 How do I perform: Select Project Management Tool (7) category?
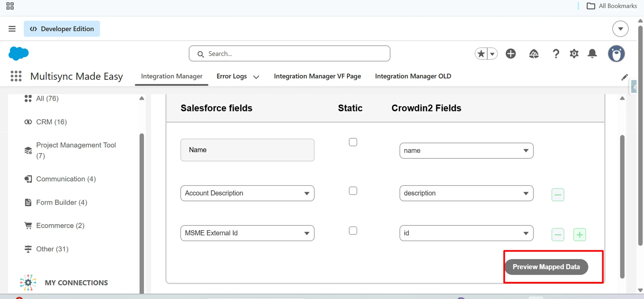76,150
